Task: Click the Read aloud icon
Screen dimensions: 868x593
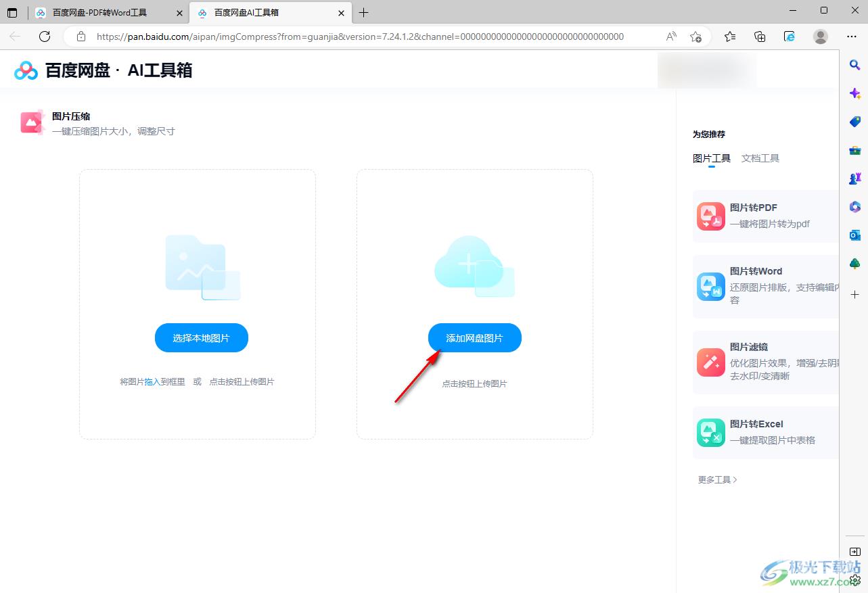Action: tap(671, 37)
